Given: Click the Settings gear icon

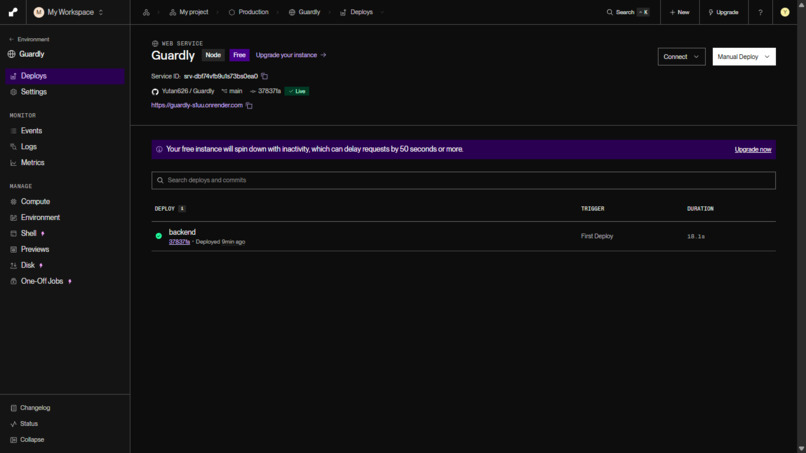Looking at the screenshot, I should [x=13, y=92].
